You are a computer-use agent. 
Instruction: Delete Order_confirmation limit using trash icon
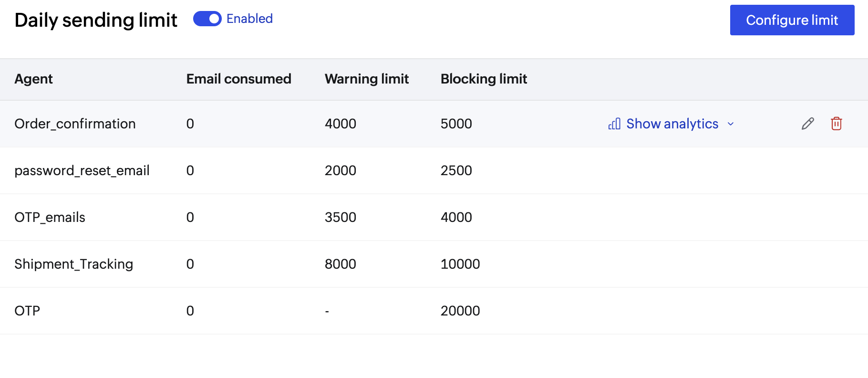(x=836, y=124)
